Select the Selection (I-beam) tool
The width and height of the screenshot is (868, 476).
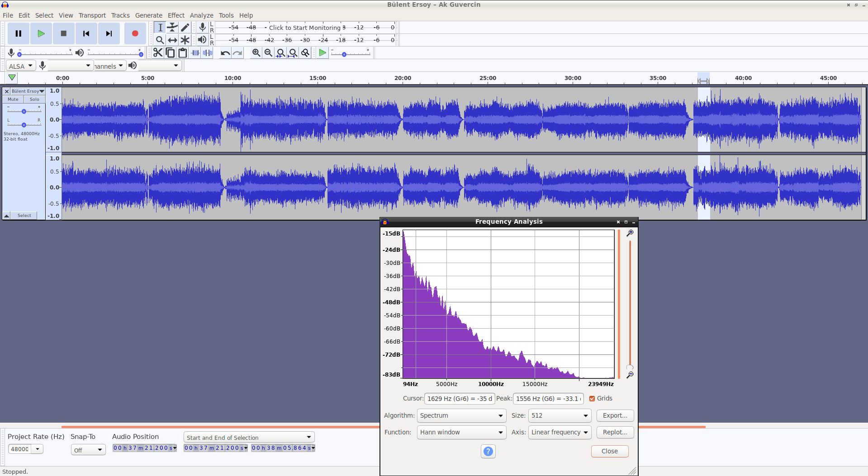160,28
